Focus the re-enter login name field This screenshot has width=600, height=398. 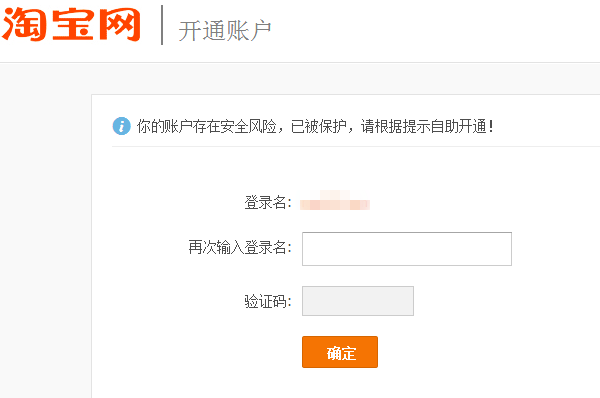point(407,249)
